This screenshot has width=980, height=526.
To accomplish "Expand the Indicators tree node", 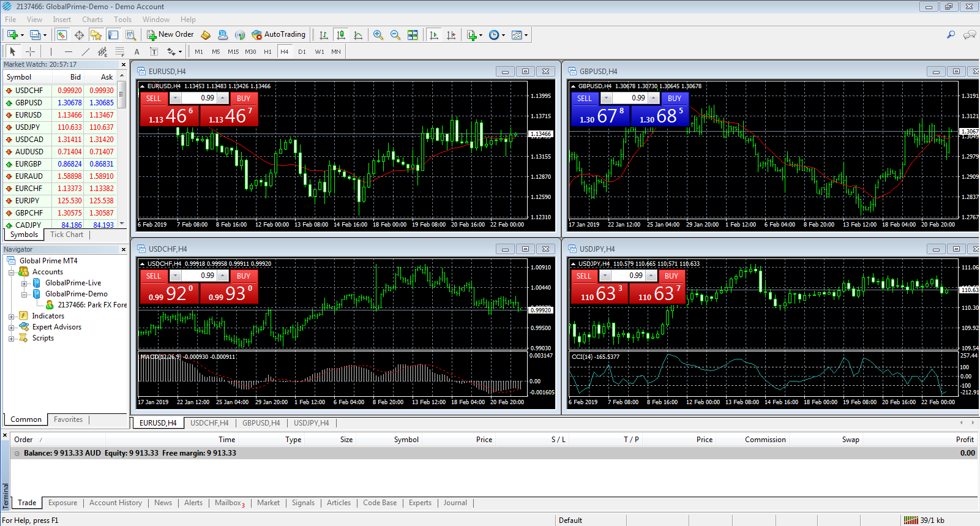I will coord(11,316).
